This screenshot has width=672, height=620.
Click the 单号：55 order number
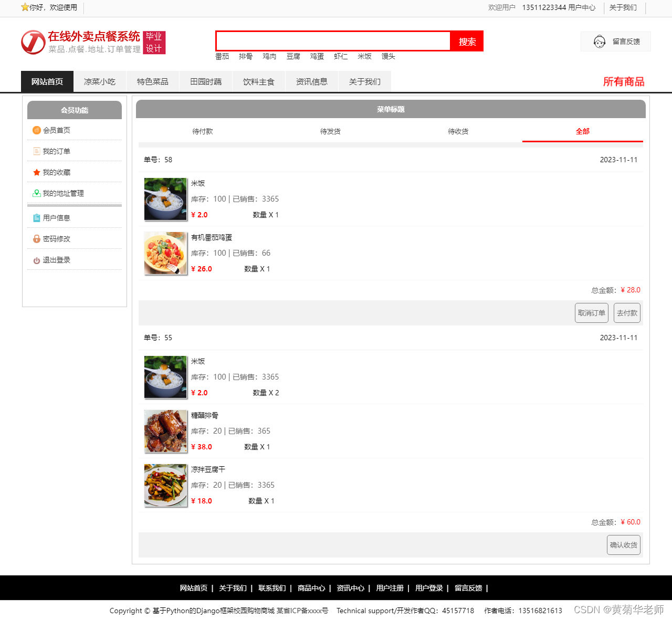click(x=158, y=338)
